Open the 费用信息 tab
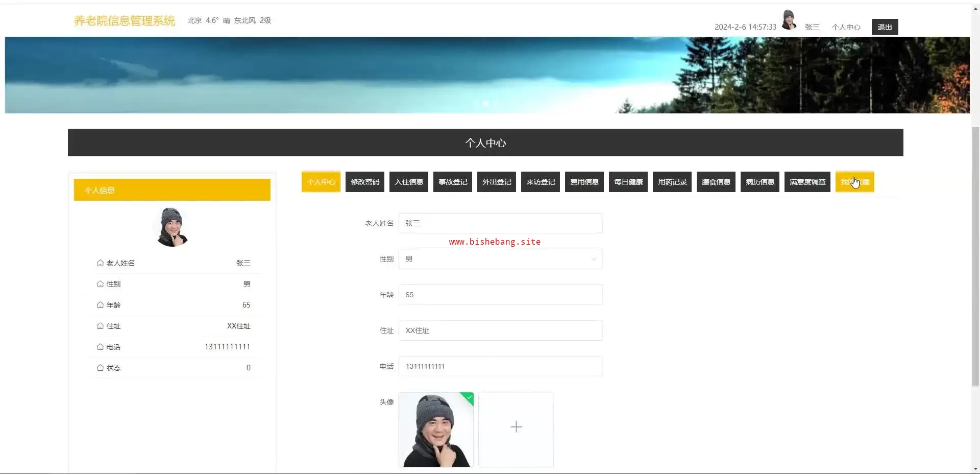The width and height of the screenshot is (980, 474). pos(584,182)
